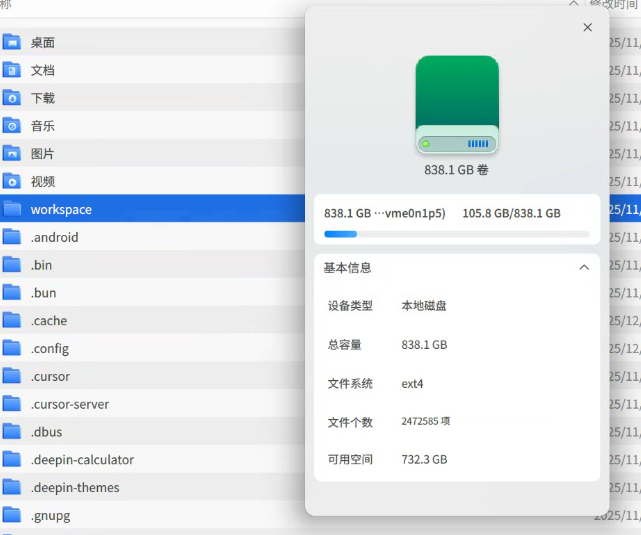Image resolution: width=641 pixels, height=535 pixels.
Task: Click the workspace folder icon
Action: click(11, 209)
